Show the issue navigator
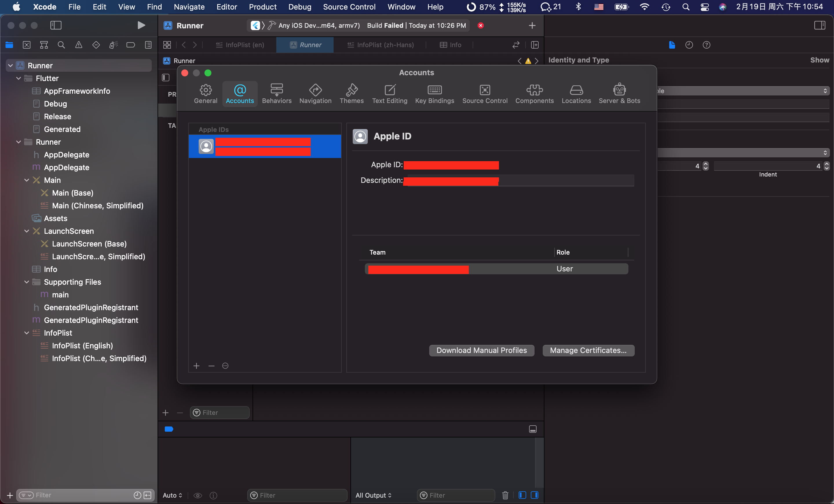The width and height of the screenshot is (834, 504). click(x=78, y=45)
